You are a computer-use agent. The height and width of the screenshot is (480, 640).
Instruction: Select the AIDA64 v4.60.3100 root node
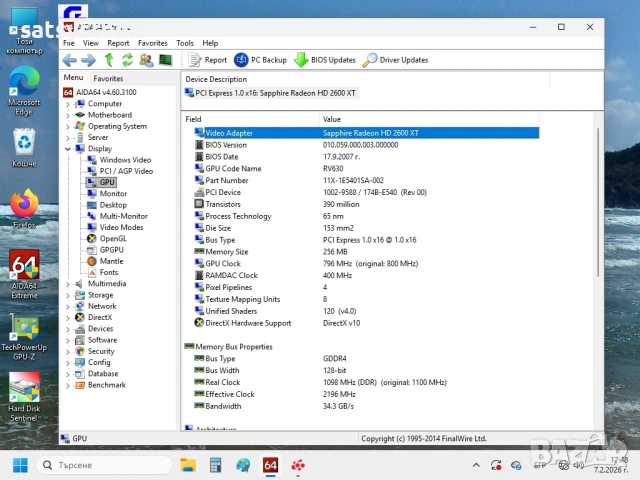pos(106,92)
